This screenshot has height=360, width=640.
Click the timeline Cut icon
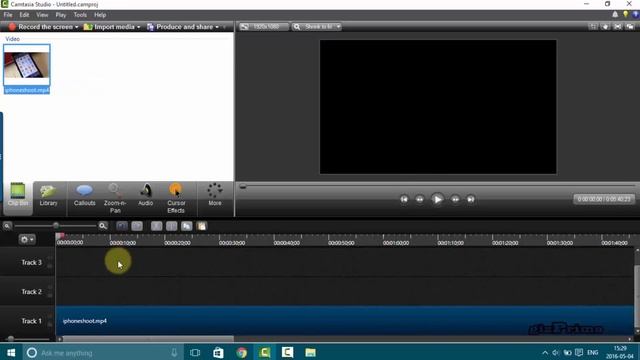click(157, 226)
